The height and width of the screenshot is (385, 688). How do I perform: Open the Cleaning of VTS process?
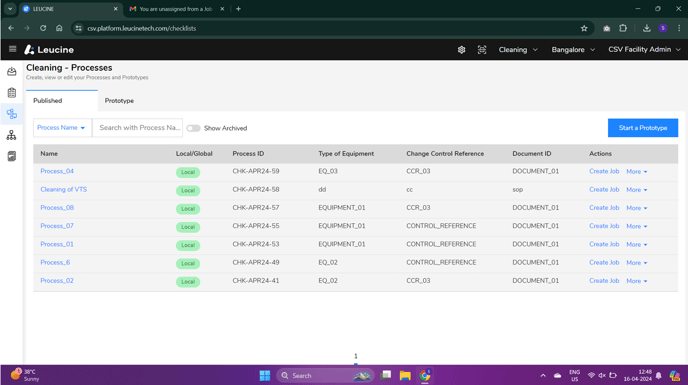[64, 189]
